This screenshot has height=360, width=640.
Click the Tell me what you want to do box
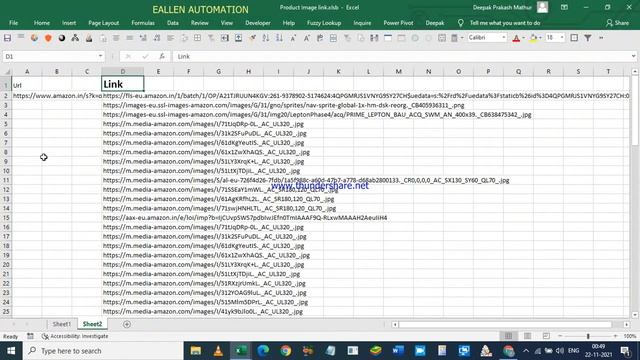pyautogui.click(x=504, y=23)
